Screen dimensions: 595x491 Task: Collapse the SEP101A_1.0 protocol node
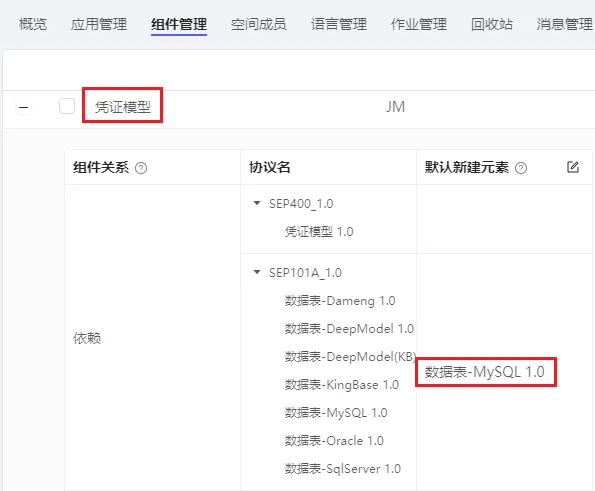[x=257, y=272]
